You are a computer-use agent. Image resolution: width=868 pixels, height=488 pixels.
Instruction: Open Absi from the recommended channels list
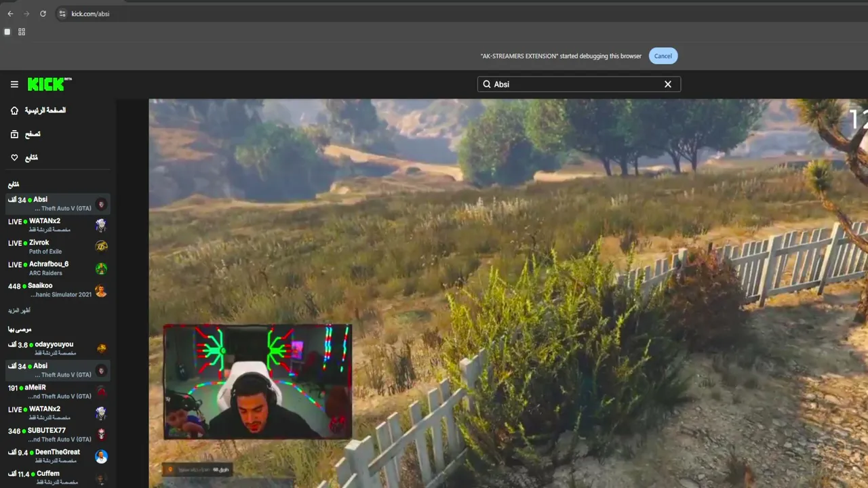(58, 370)
